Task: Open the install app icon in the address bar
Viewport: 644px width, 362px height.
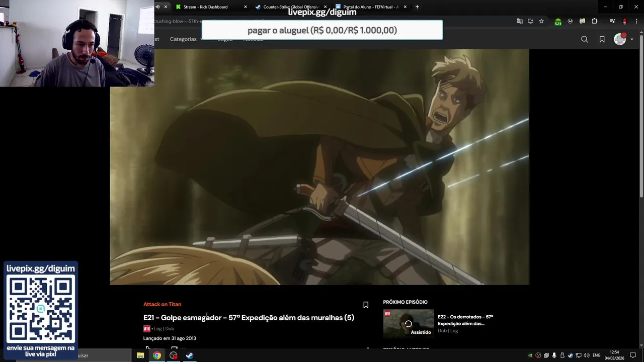Action: click(530, 21)
